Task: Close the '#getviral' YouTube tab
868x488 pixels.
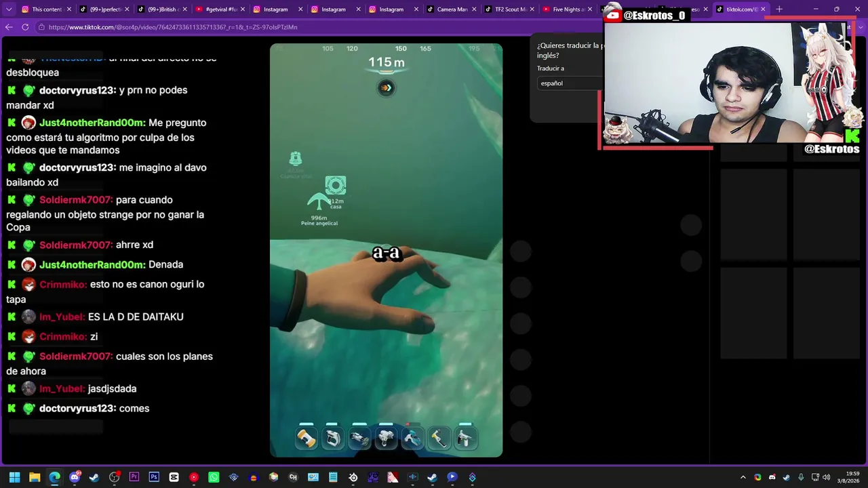Action: coord(242,9)
